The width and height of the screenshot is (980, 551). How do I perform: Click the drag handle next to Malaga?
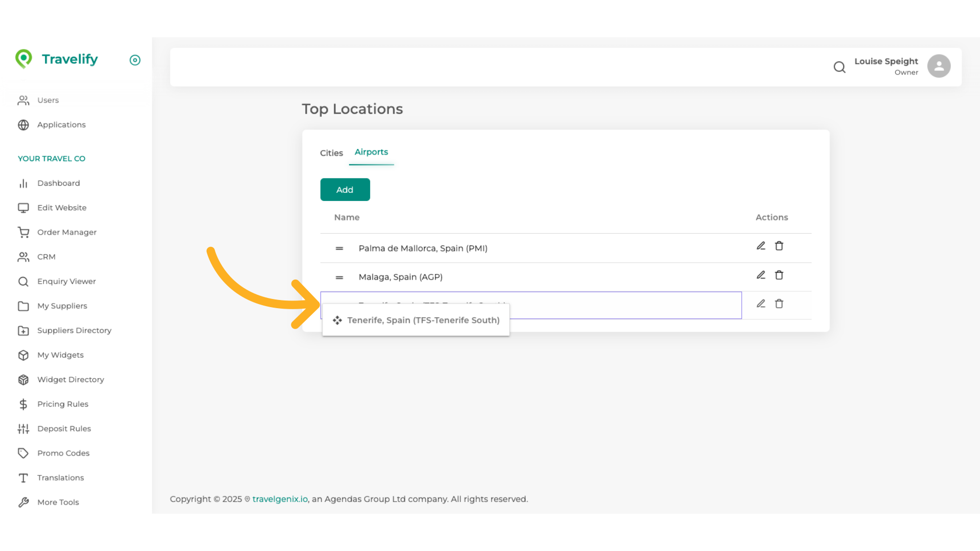339,277
